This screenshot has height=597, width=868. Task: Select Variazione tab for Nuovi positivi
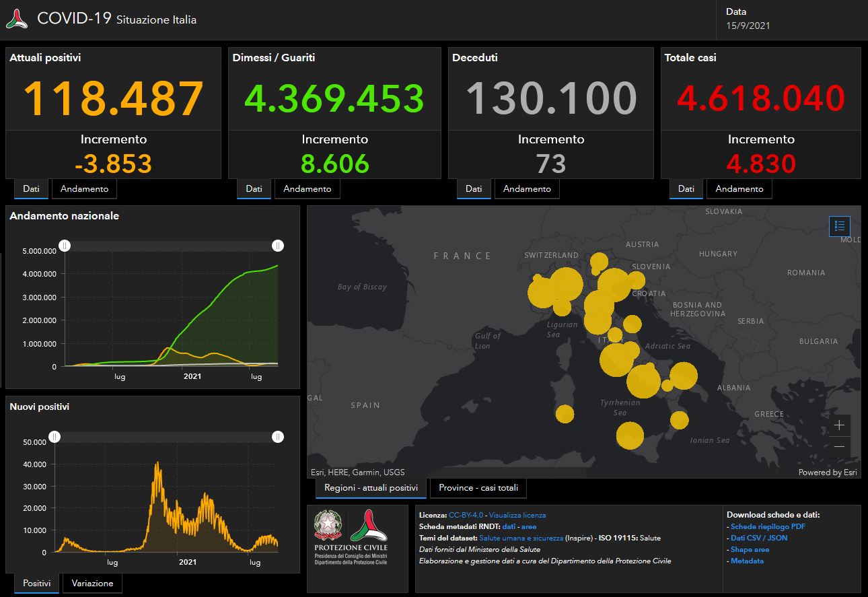[92, 584]
